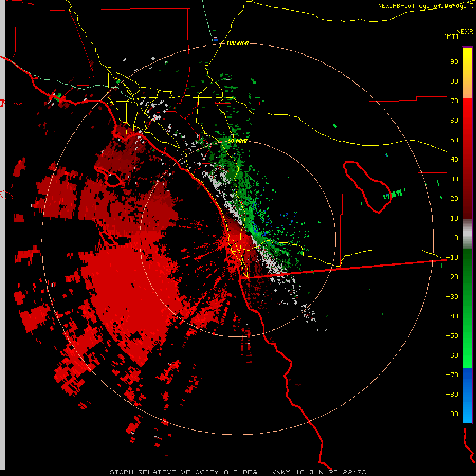Screen dimensions: 476x476
Task: Pick the gray zero band of the color bar
Action: point(467,234)
